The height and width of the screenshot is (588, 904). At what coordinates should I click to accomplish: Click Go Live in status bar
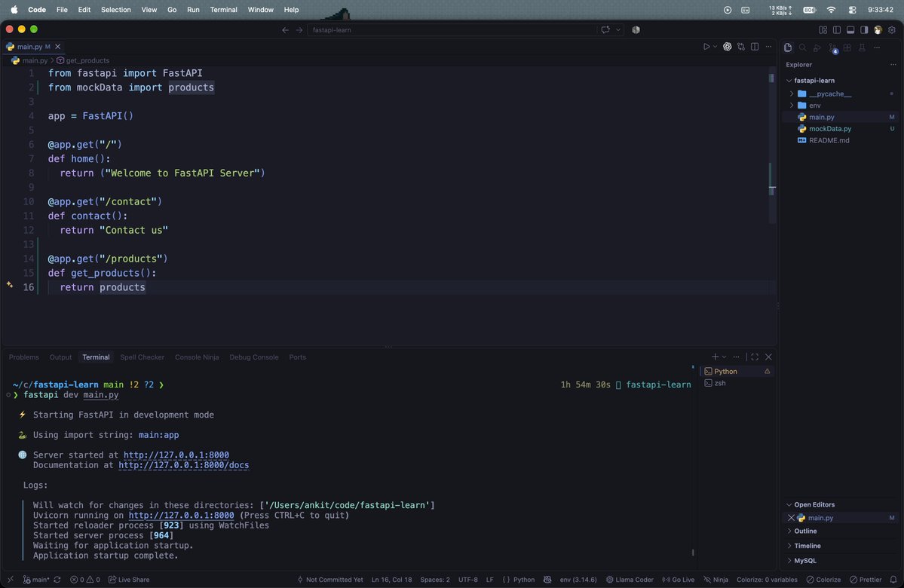[x=678, y=580]
